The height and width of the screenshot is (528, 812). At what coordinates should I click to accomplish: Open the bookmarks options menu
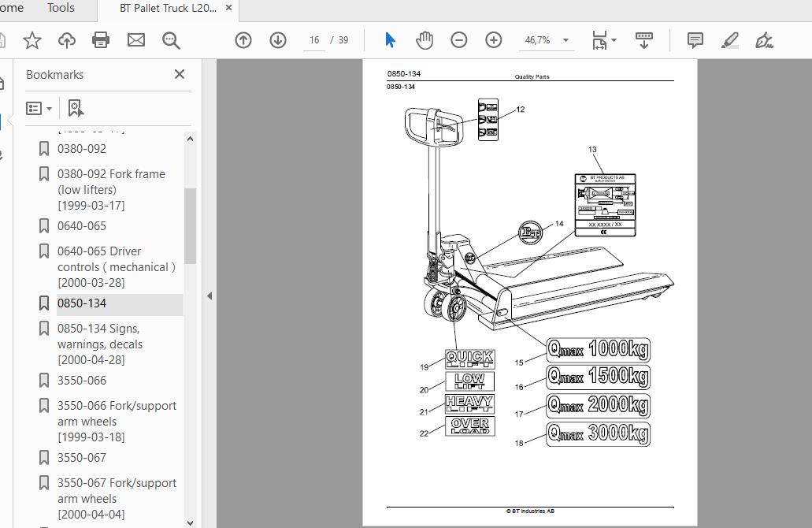click(39, 108)
